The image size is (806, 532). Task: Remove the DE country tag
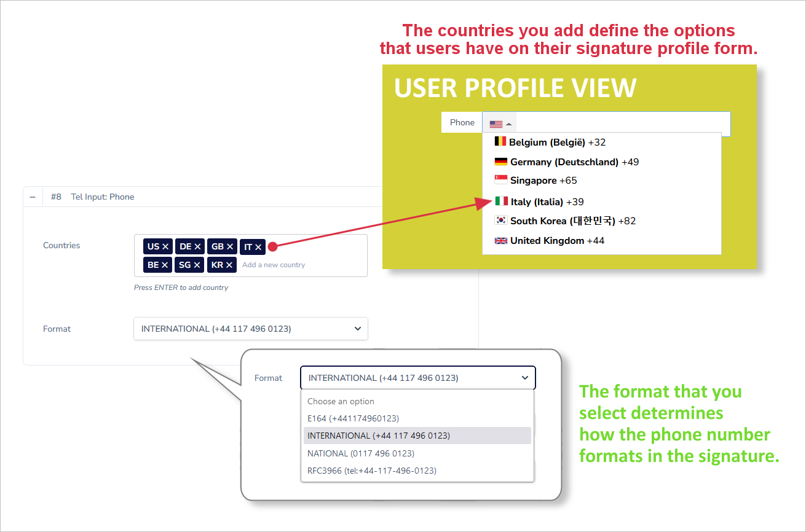pyautogui.click(x=197, y=247)
